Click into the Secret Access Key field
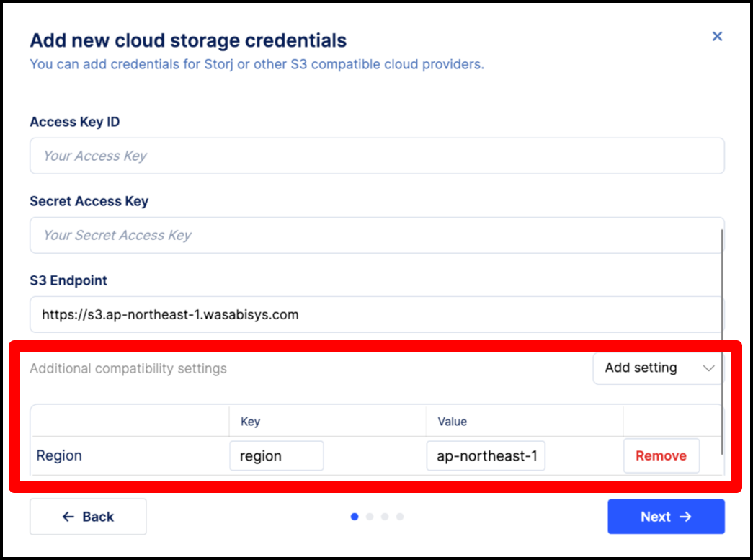Screen dimensions: 753x560 376,235
